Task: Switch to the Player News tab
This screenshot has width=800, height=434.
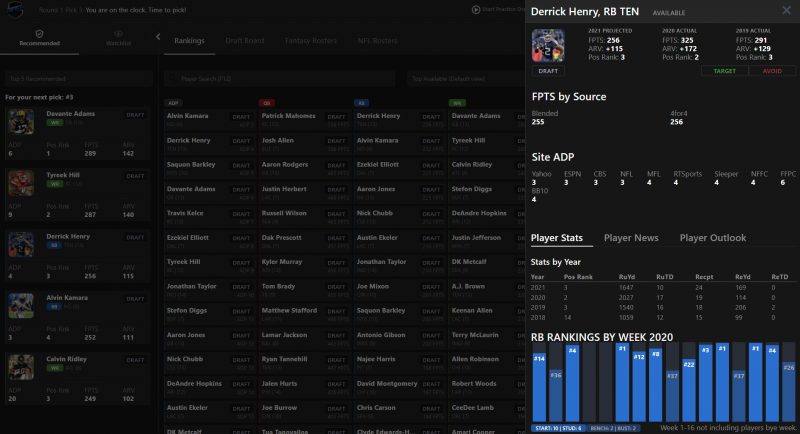Action: tap(631, 238)
